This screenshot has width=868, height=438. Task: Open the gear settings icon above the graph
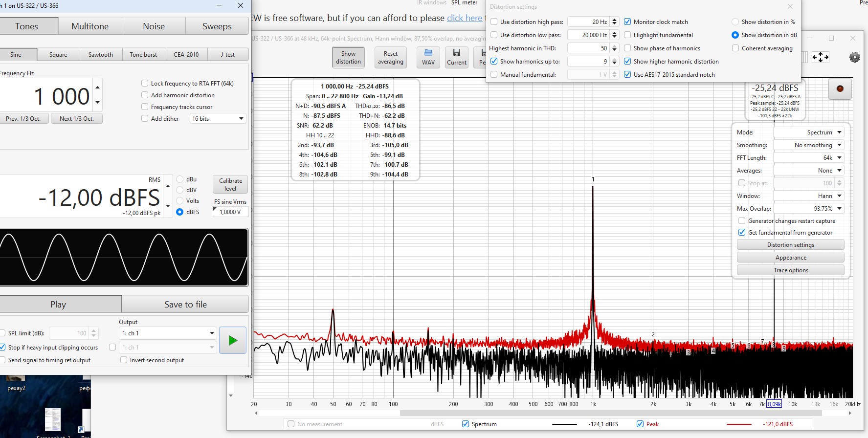click(x=854, y=57)
